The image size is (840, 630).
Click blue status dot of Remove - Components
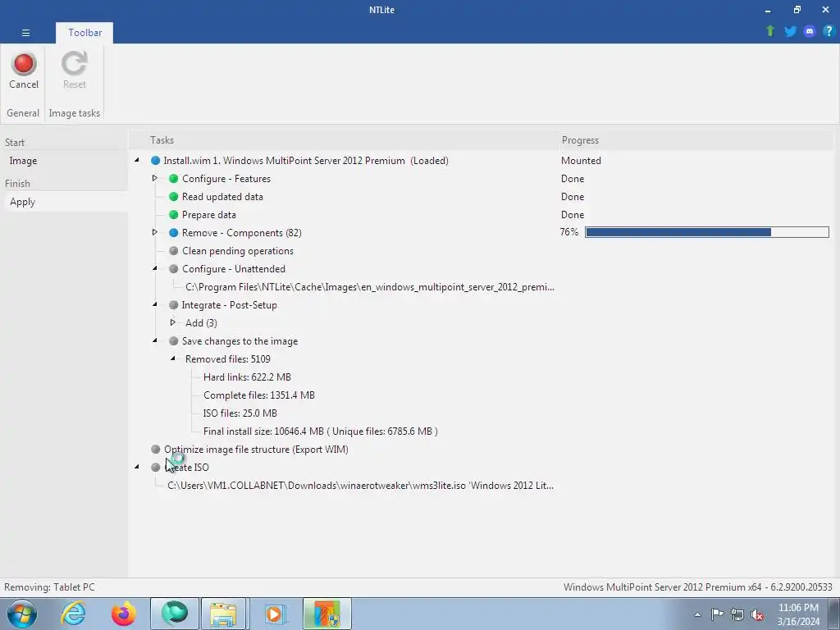tap(174, 233)
